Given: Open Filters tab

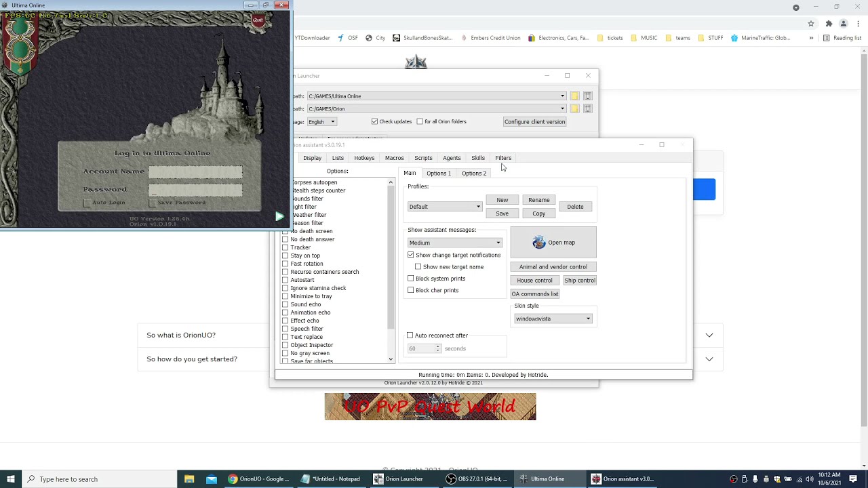Looking at the screenshot, I should (x=503, y=158).
